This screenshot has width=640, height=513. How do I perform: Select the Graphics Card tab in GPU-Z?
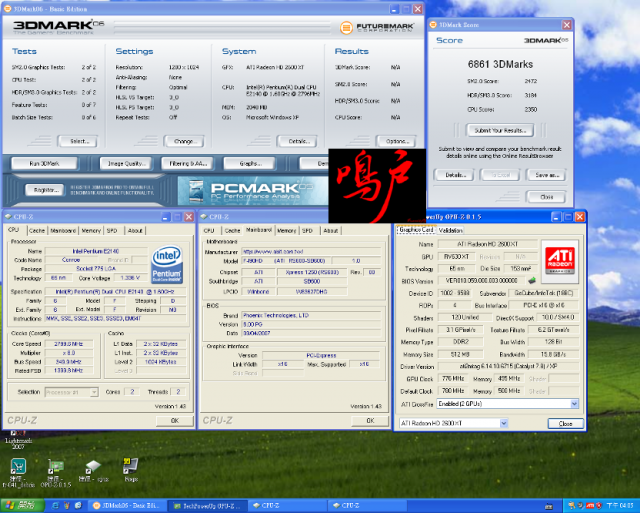click(416, 230)
